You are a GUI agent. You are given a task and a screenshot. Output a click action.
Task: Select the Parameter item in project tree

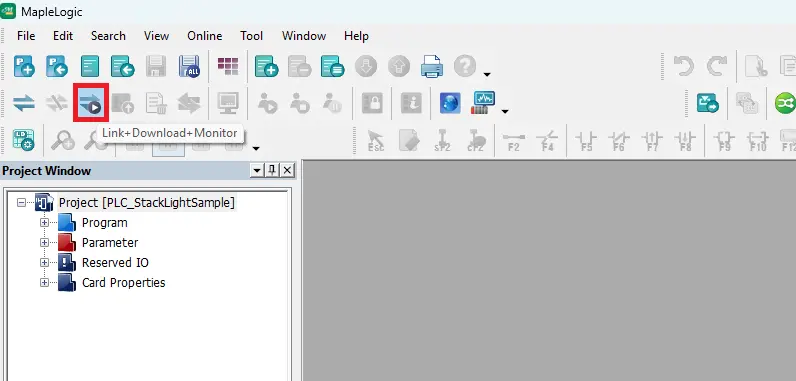pyautogui.click(x=110, y=243)
